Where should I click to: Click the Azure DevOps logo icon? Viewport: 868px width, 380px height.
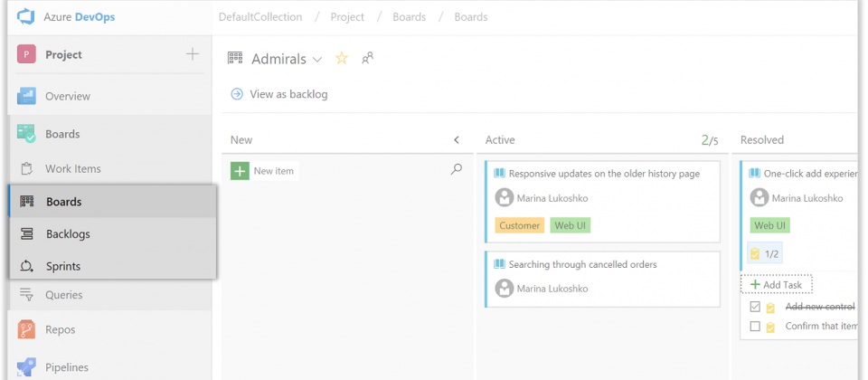[26, 16]
